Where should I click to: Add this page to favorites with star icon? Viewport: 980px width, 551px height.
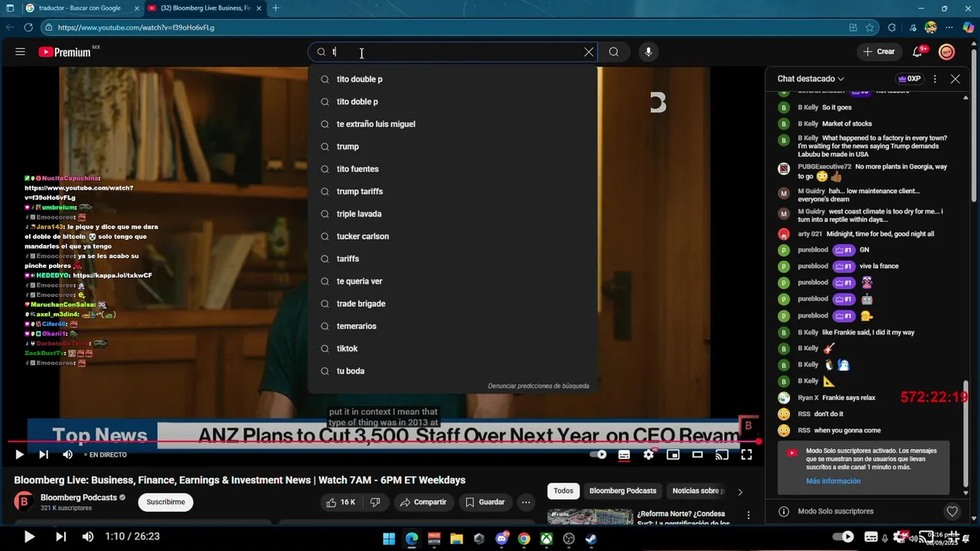(x=871, y=28)
